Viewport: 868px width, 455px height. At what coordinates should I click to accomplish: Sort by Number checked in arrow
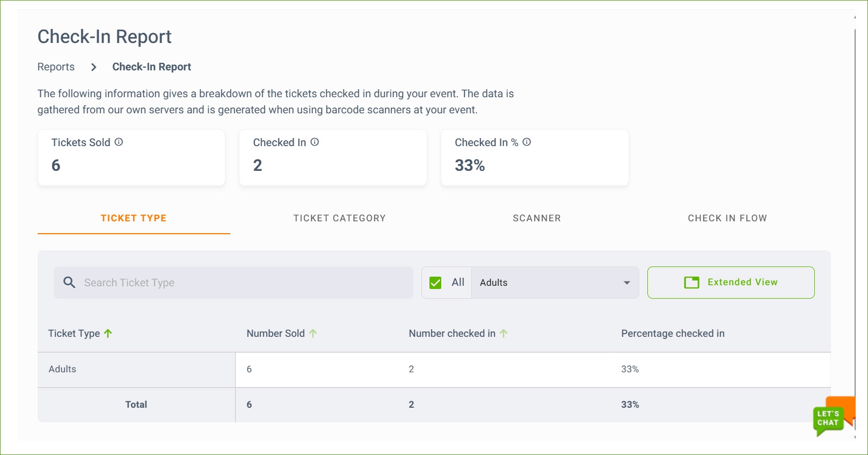point(504,334)
